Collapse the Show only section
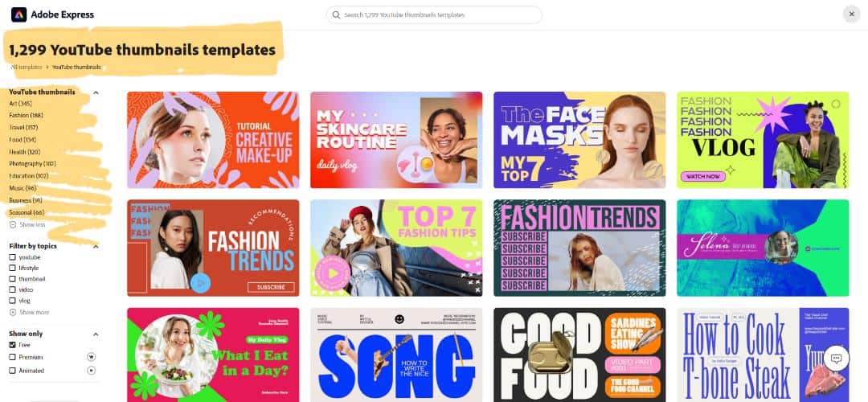This screenshot has height=402, width=868. coord(95,334)
